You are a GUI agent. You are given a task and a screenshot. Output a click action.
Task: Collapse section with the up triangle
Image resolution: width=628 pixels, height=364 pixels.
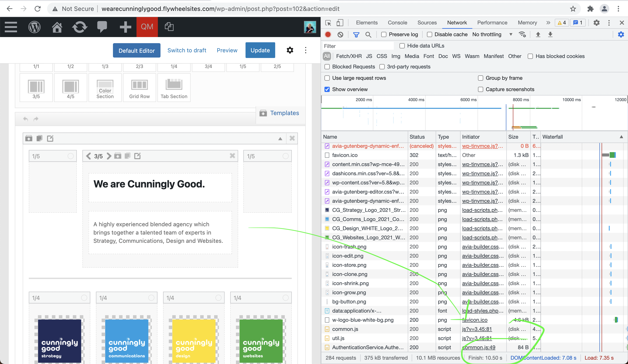(280, 139)
